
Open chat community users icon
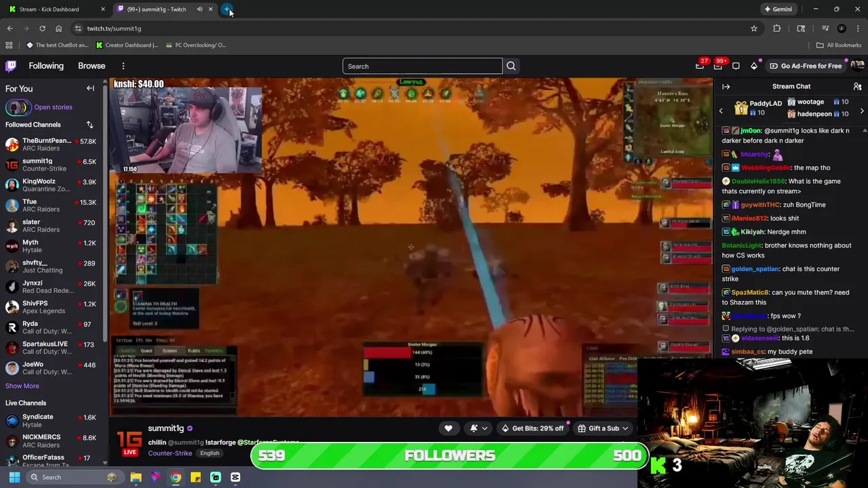(857, 86)
